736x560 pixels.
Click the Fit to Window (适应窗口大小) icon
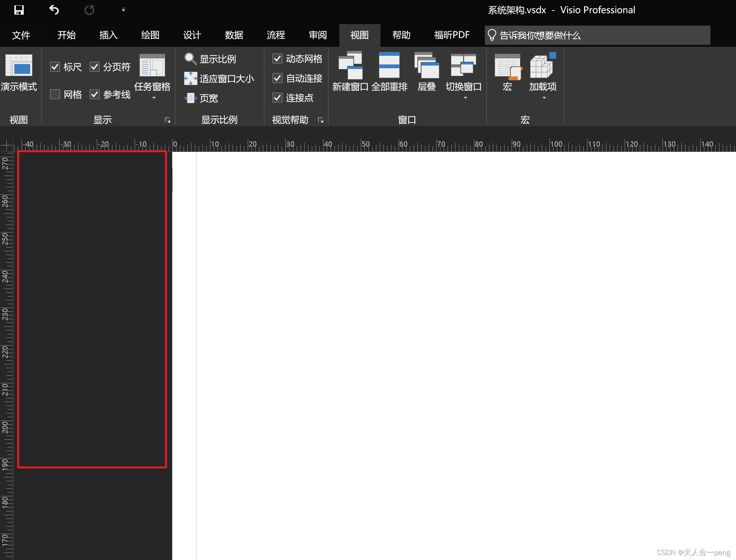190,78
